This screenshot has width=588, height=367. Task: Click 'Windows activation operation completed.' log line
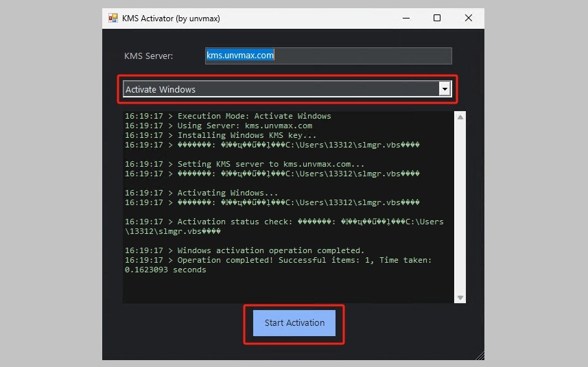click(x=244, y=250)
